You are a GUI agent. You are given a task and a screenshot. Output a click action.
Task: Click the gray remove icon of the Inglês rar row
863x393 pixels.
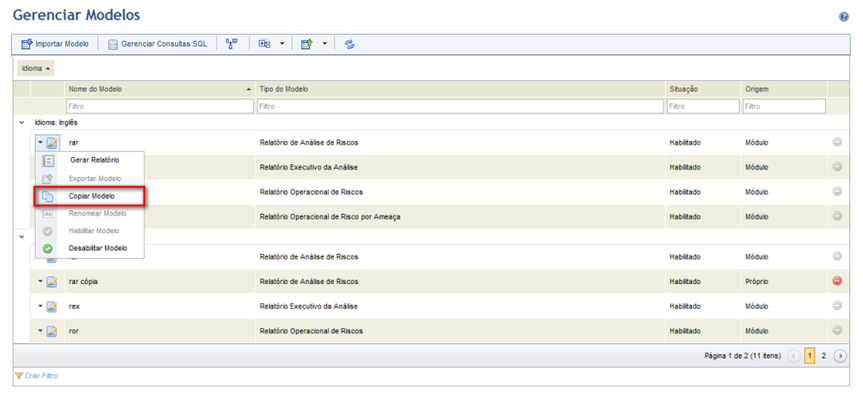(x=837, y=142)
